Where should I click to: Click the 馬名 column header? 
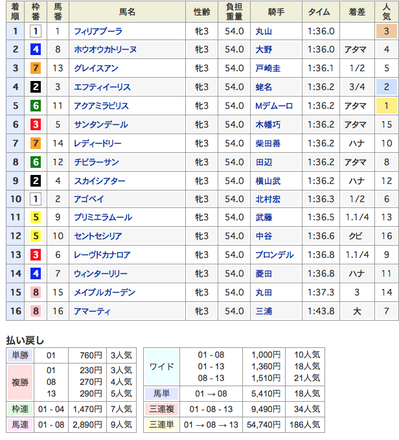127,12
